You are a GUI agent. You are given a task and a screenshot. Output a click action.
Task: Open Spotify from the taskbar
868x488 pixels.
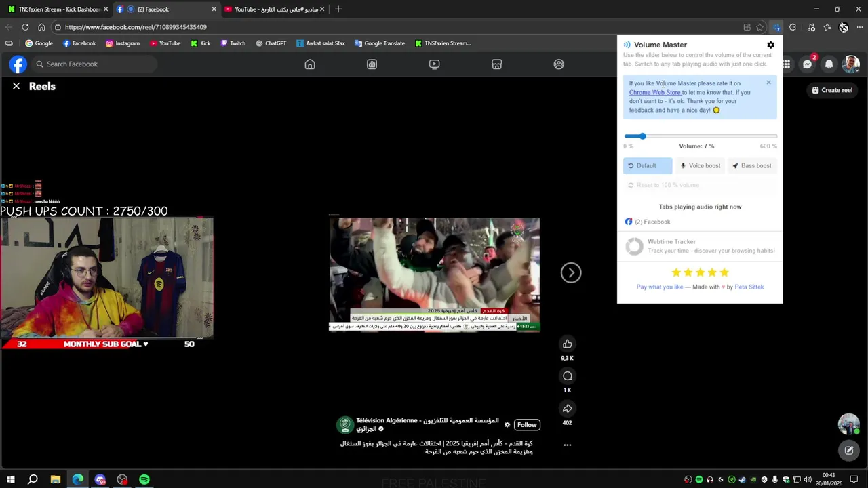tap(144, 479)
